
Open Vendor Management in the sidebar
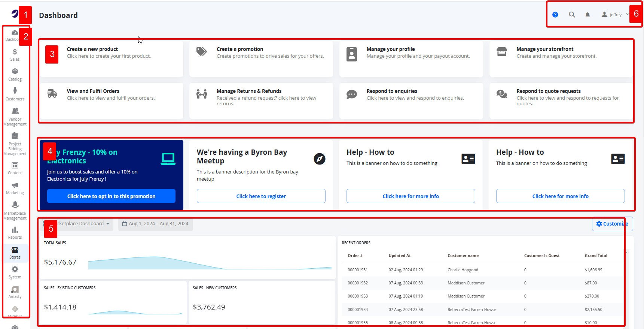click(15, 117)
